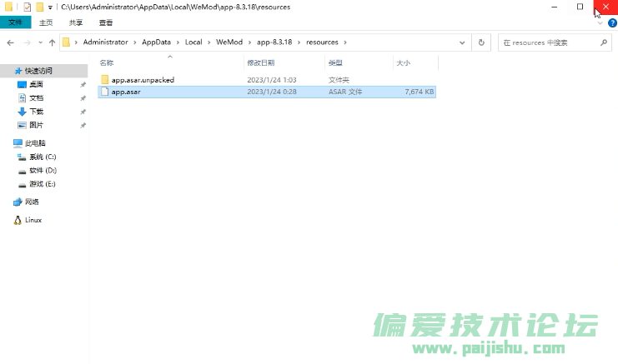
Task: Click Administrator in the address bar
Action: [x=106, y=42]
